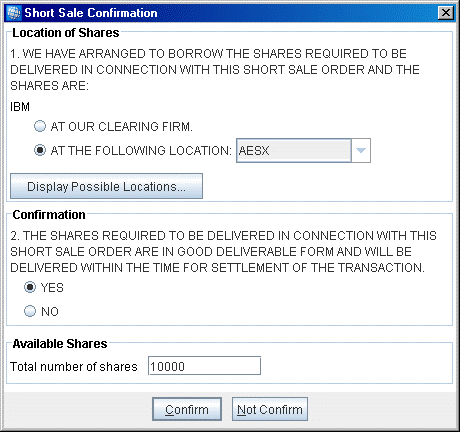460x432 pixels.
Task: Click the Available Shares group heading
Action: click(x=60, y=344)
